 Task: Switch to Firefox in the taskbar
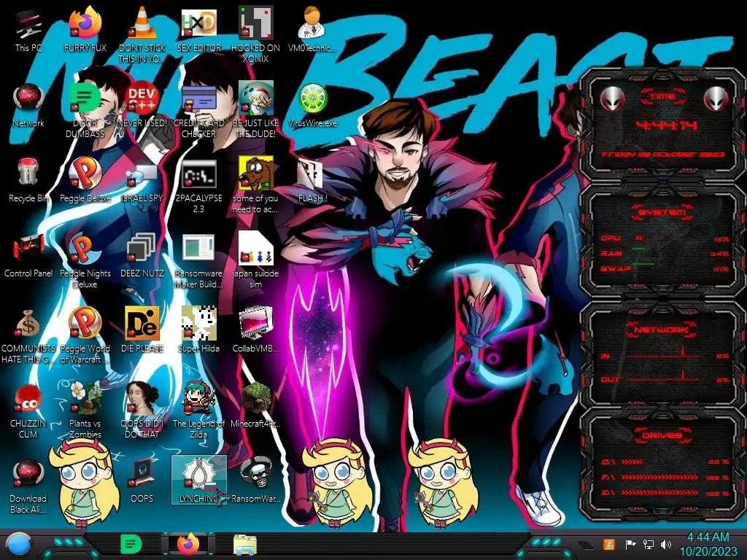[x=188, y=544]
